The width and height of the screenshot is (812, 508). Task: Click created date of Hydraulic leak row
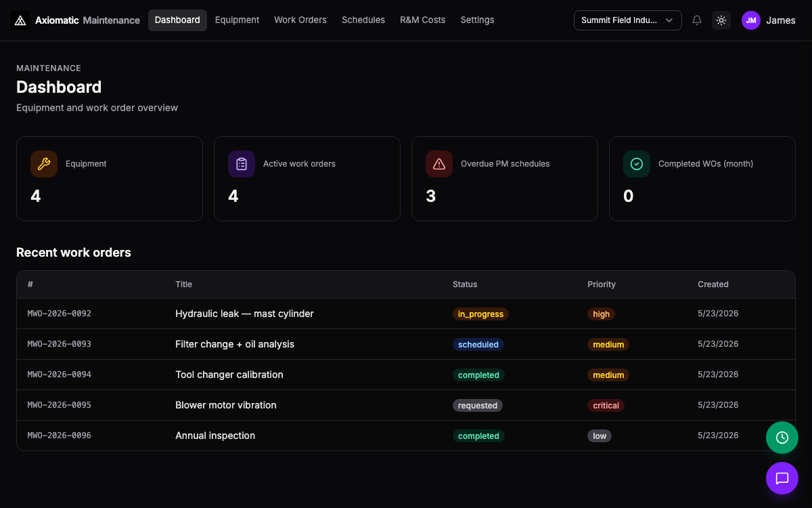tap(718, 314)
